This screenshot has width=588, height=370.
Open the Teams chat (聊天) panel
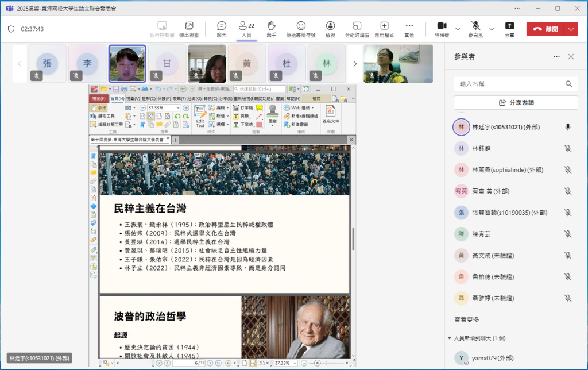[x=221, y=29]
